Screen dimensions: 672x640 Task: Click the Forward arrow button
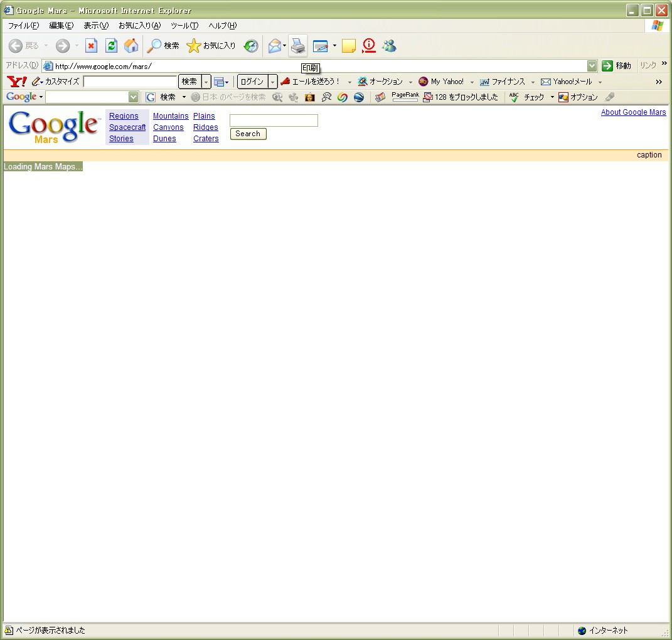(x=63, y=45)
